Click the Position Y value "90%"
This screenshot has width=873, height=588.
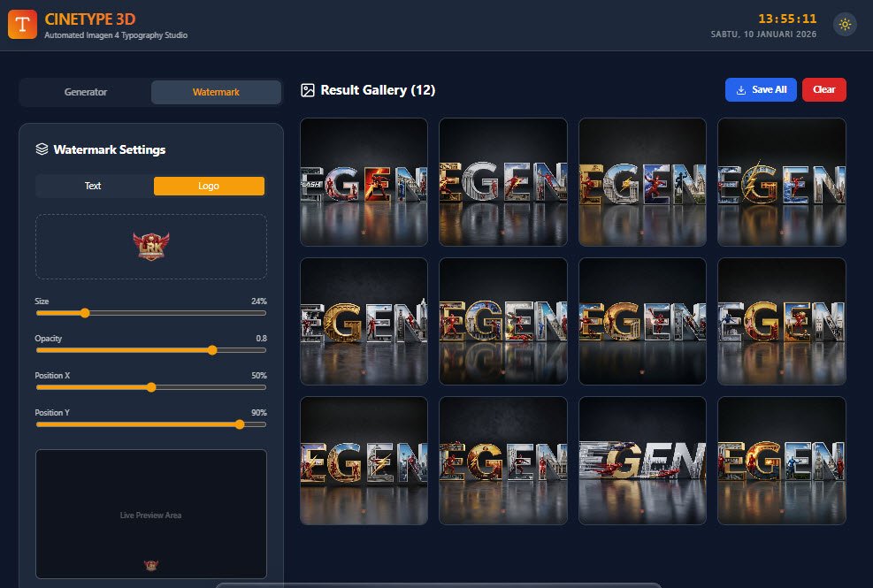coord(259,413)
